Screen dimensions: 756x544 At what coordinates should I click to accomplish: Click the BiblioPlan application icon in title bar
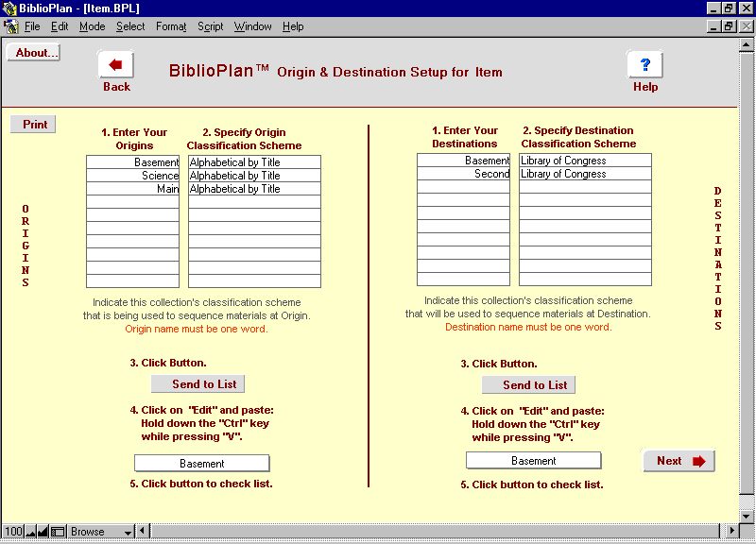click(9, 8)
